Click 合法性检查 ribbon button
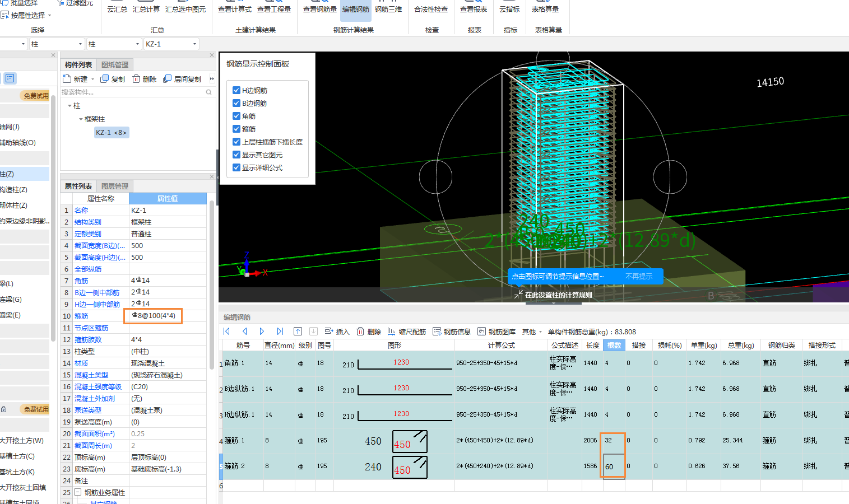The height and width of the screenshot is (504, 849). tap(431, 7)
